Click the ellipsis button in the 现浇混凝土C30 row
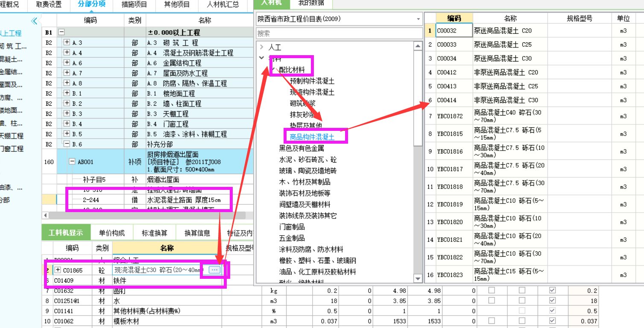This screenshot has width=644, height=328. [x=215, y=269]
